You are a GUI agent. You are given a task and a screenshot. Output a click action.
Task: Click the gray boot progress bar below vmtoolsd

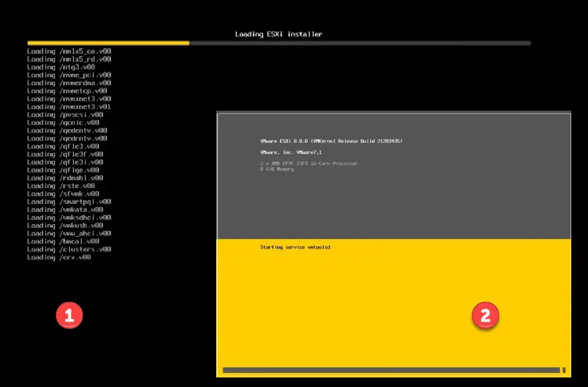click(x=394, y=370)
